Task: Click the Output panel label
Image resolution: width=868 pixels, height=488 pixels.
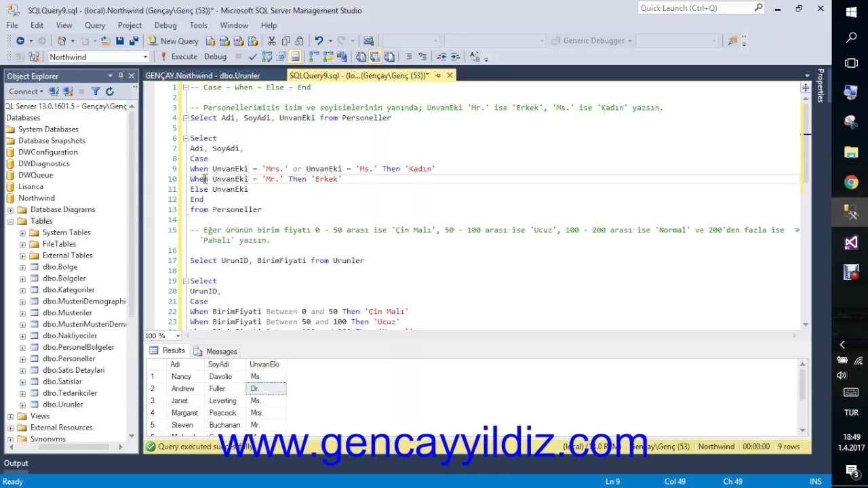Action: (x=16, y=464)
